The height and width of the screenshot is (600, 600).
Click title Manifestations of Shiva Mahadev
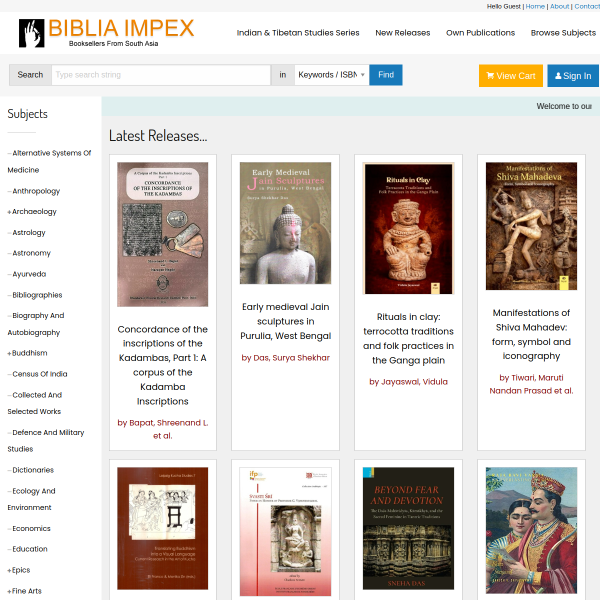[531, 334]
